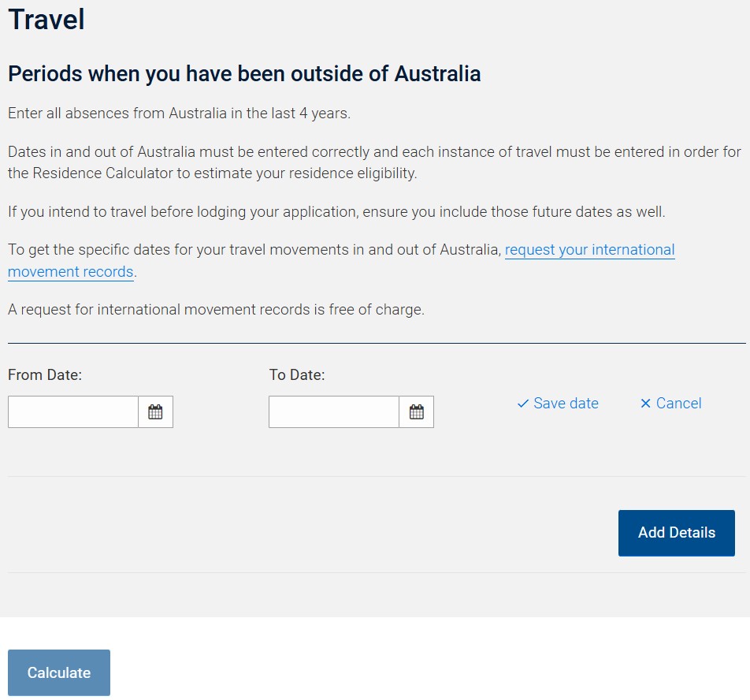Click the 'free of charge' sentence

[x=216, y=310]
